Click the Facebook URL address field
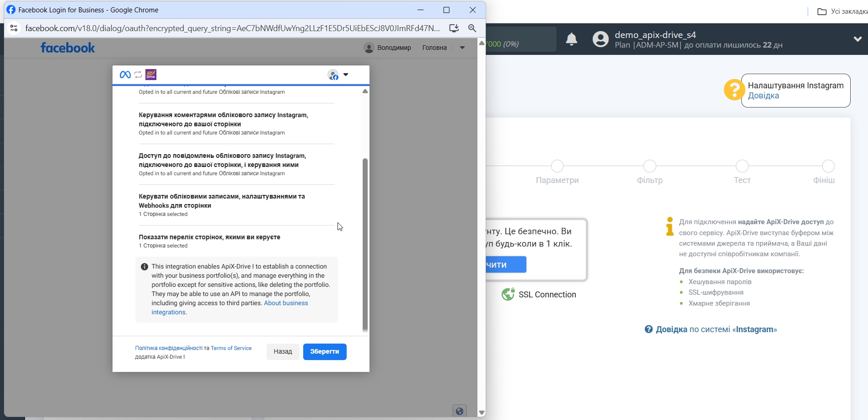The height and width of the screenshot is (420, 868). point(232,28)
